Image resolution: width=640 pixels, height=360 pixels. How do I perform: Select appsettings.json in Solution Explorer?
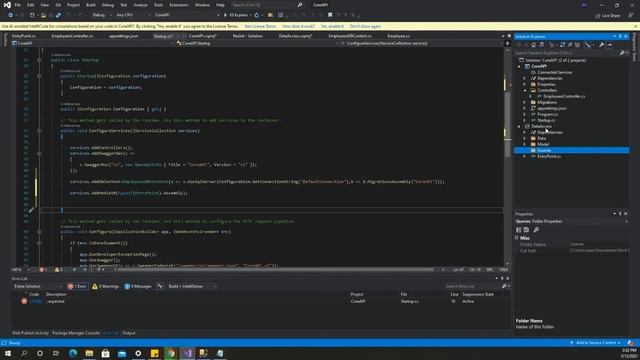551,109
